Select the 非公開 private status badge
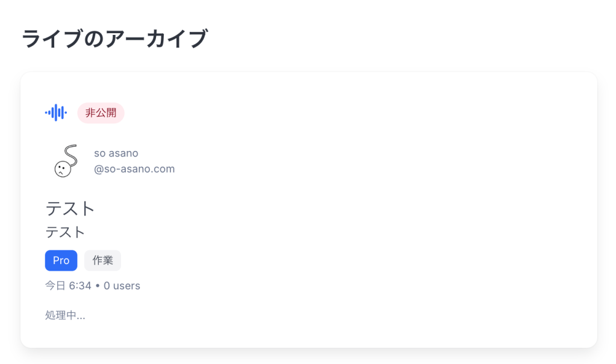 pos(101,113)
